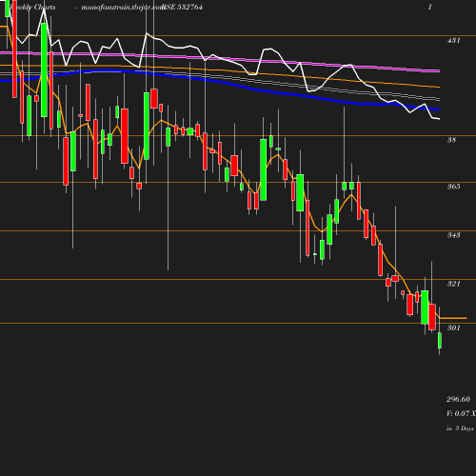Click the '301' price axis label
The height and width of the screenshot is (476, 476).
(x=453, y=327)
